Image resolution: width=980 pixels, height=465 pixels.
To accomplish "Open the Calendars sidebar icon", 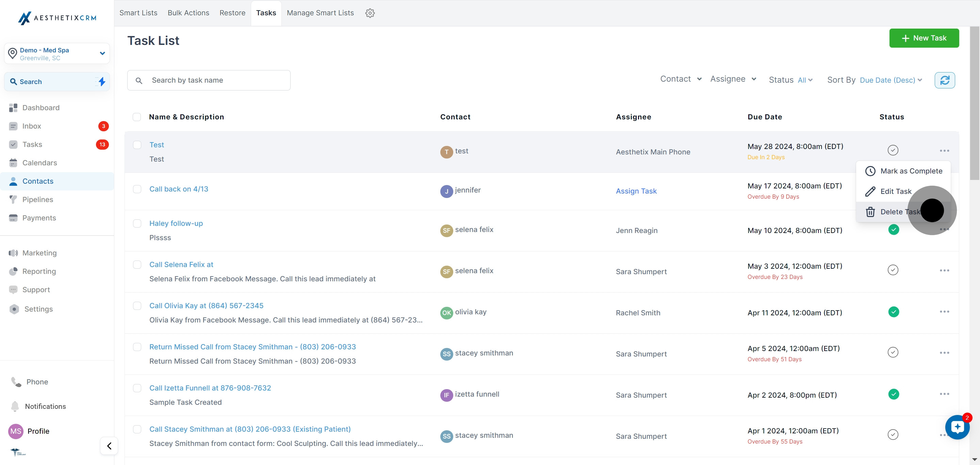I will tap(13, 163).
